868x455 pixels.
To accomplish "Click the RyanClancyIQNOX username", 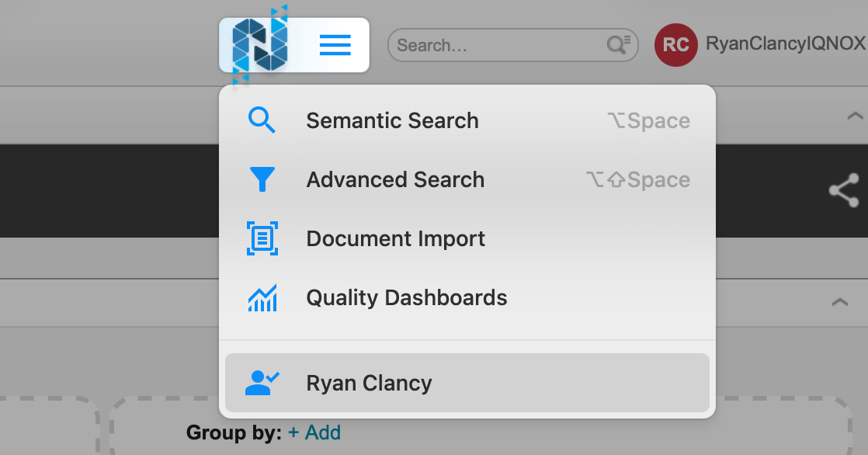I will click(x=784, y=44).
